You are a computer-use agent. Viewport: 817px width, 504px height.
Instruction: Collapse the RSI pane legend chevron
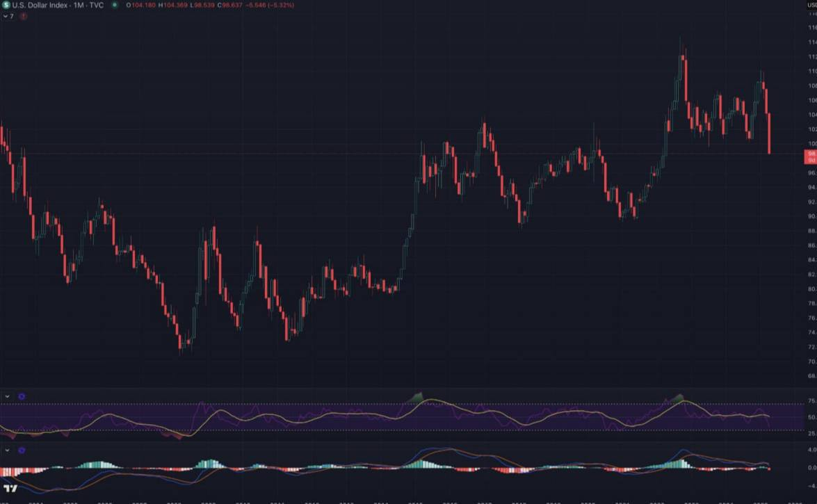pyautogui.click(x=7, y=397)
